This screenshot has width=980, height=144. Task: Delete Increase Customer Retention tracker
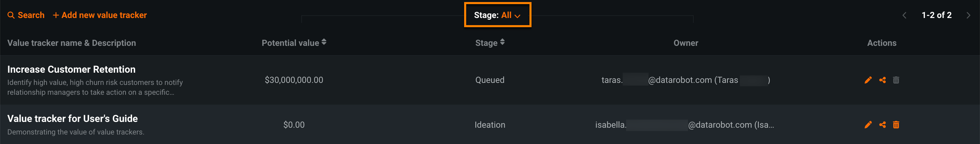896,80
